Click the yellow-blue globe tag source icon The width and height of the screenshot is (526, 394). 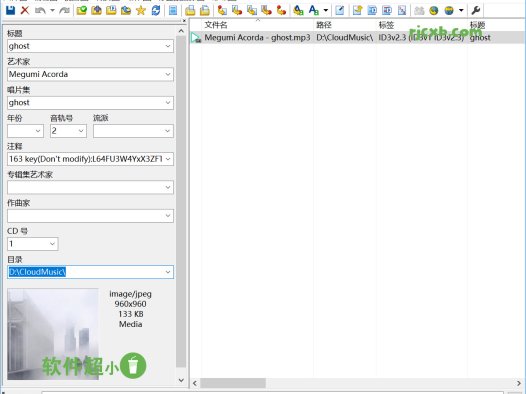click(434, 10)
